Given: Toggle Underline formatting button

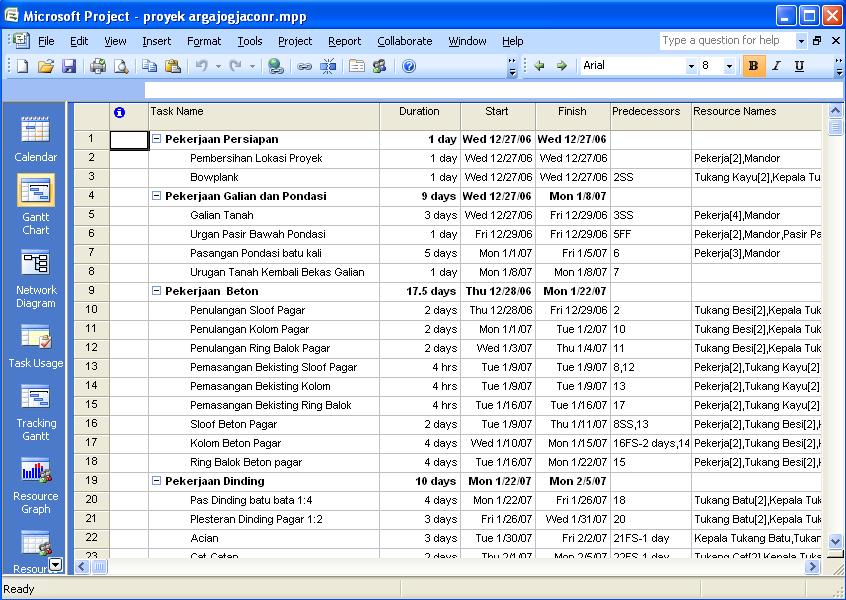Looking at the screenshot, I should pyautogui.click(x=799, y=66).
